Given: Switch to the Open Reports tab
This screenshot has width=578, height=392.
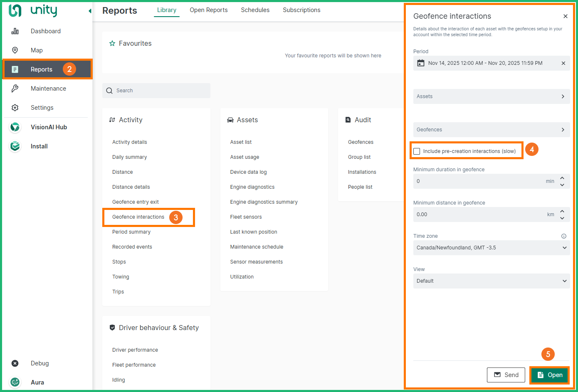Looking at the screenshot, I should [x=208, y=10].
